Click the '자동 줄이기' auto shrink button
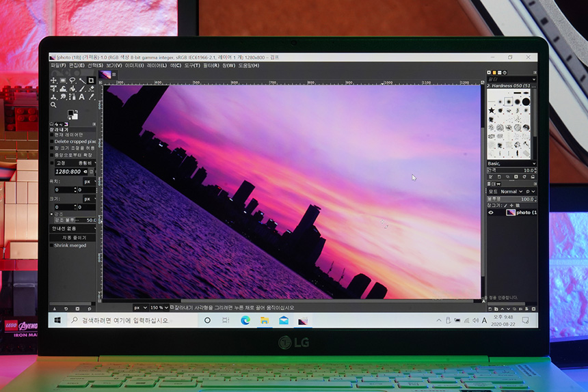Viewport: 588px width, 392px height. [x=72, y=238]
